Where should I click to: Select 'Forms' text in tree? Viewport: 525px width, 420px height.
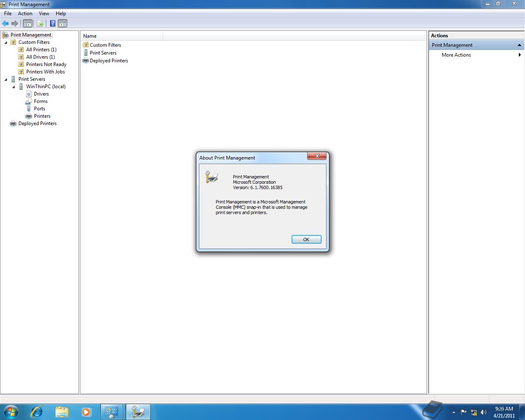41,101
